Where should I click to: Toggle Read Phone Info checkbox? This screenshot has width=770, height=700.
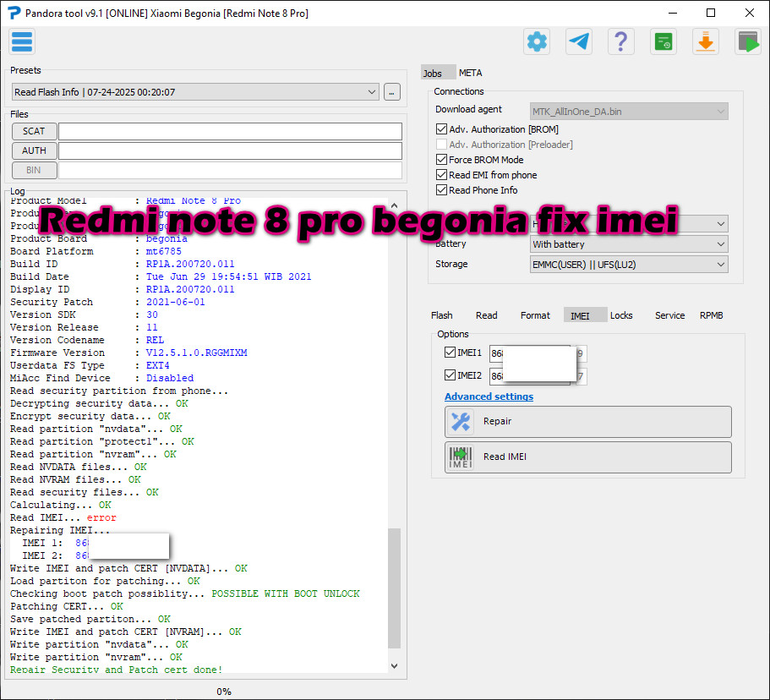[x=441, y=190]
